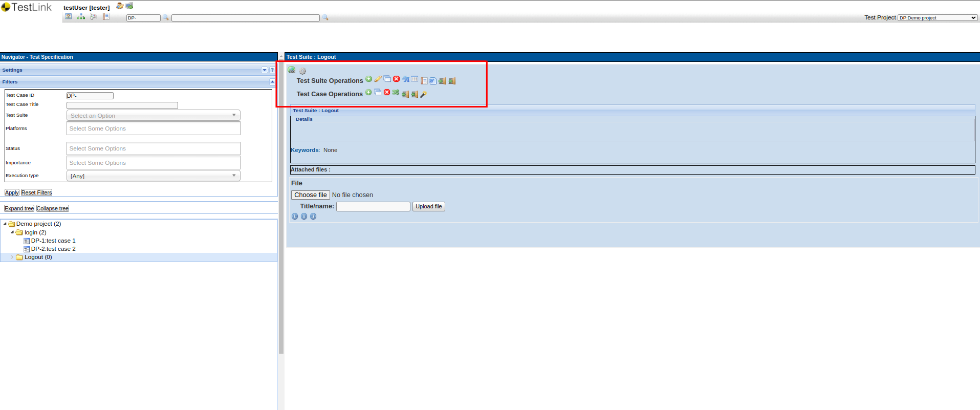Click the green shuffle reorder test cases icon
This screenshot has height=410, width=980.
point(396,92)
